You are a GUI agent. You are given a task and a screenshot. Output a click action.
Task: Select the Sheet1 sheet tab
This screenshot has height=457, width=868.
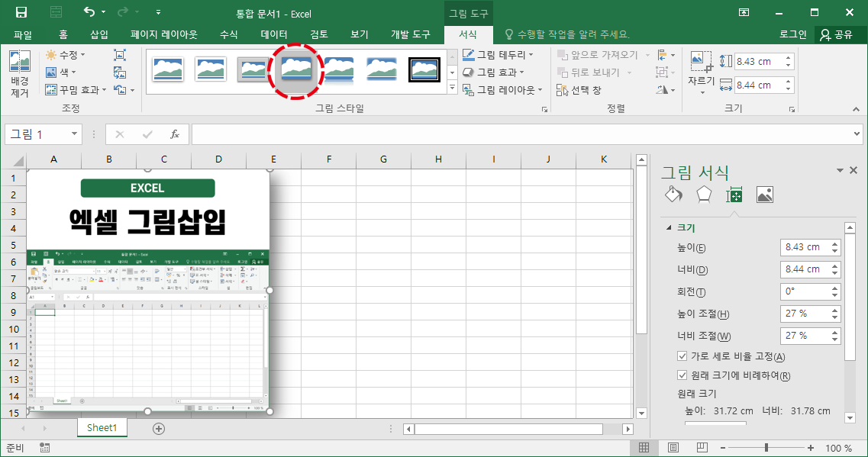(x=102, y=428)
